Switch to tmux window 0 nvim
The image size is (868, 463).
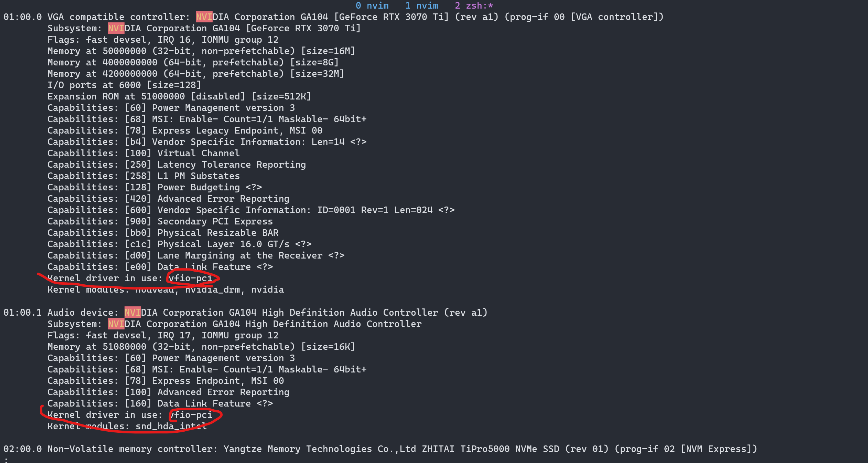coord(372,6)
